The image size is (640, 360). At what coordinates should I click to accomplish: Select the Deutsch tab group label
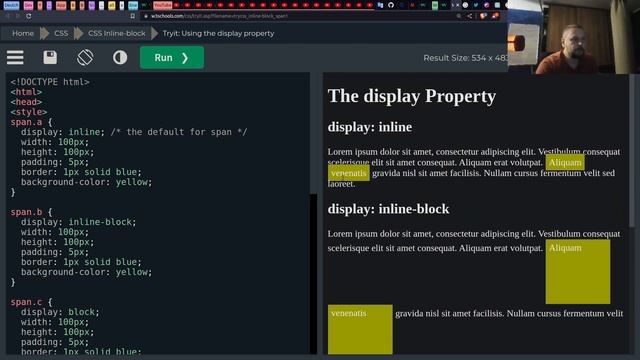pyautogui.click(x=11, y=5)
